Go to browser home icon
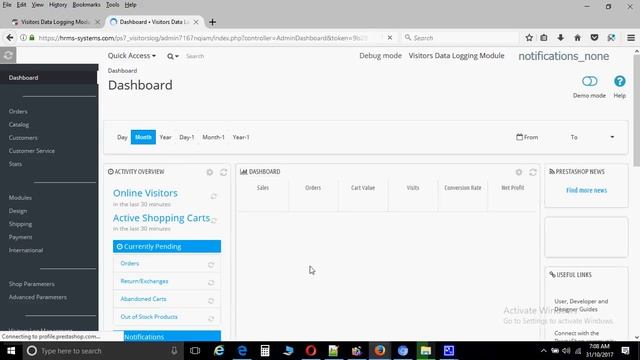640x360 pixels. [577, 38]
